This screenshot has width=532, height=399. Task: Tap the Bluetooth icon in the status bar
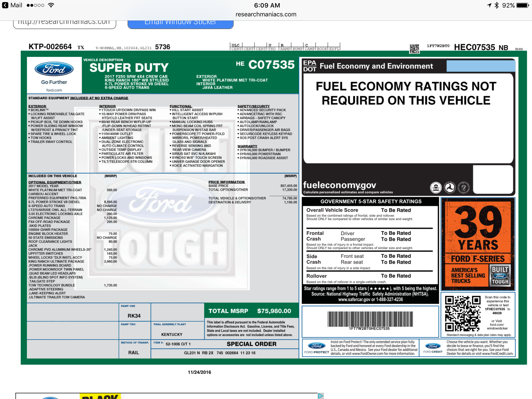(497, 5)
